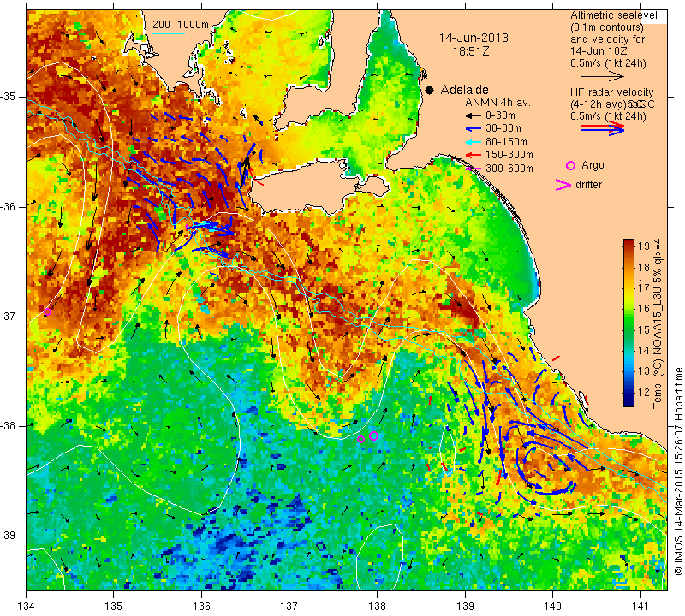
Task: Click the '200 1000m' isobath legend text
Action: click(181, 25)
